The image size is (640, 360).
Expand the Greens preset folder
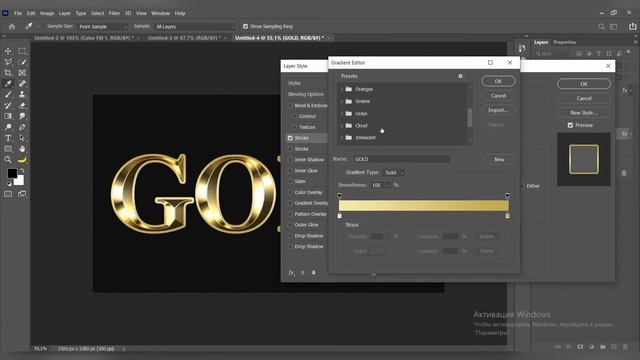(x=342, y=101)
